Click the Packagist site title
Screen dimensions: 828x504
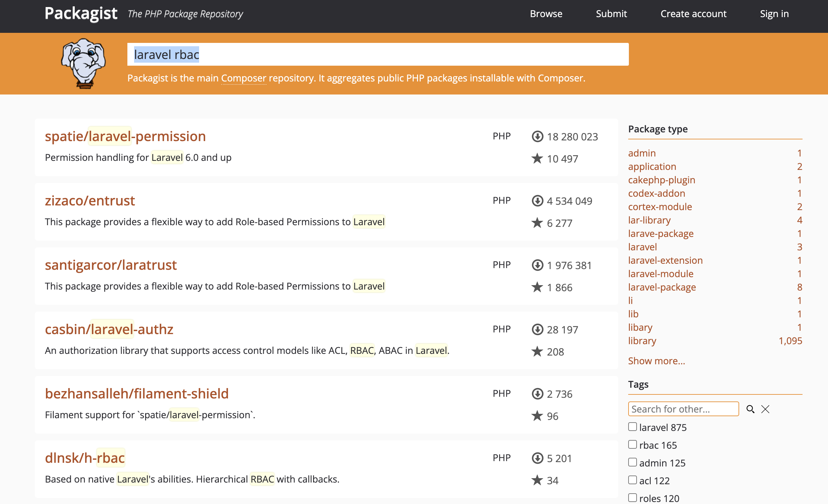[x=81, y=14]
